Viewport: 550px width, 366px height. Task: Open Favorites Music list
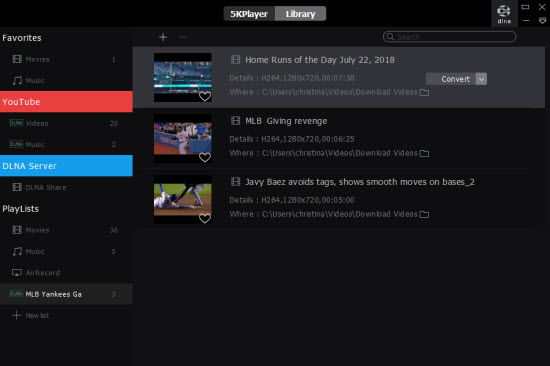[66, 80]
